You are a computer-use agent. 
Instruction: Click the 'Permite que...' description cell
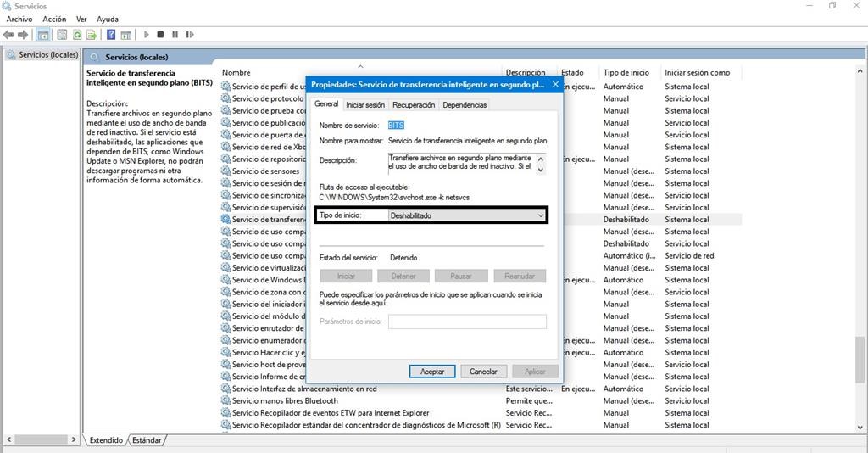529,400
